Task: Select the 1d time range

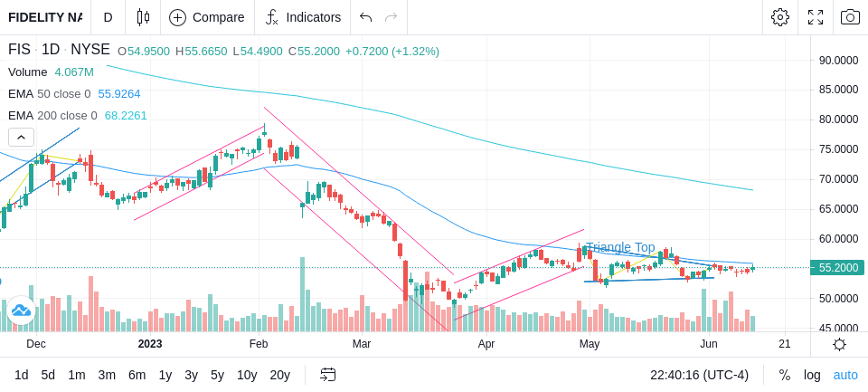Action: pyautogui.click(x=21, y=376)
